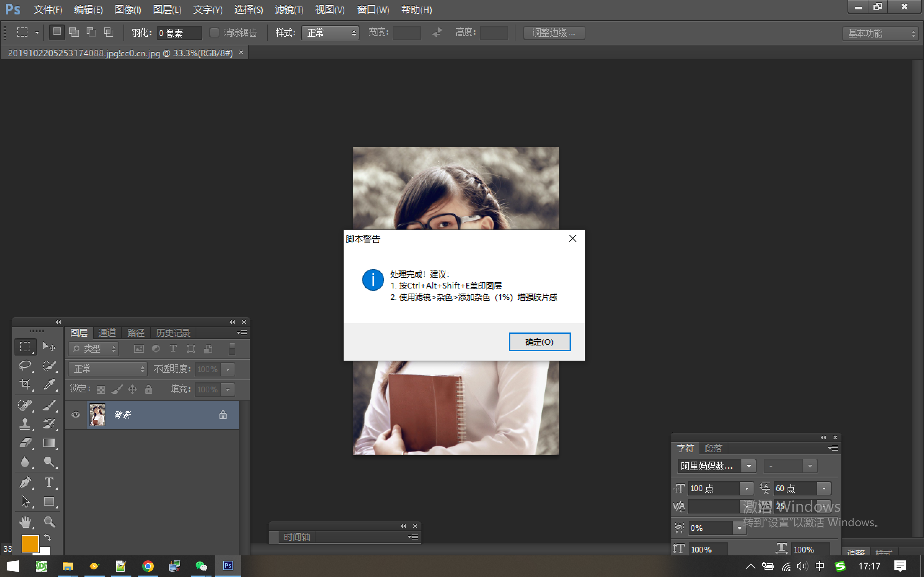Select the Pen tool
924x577 pixels.
[26, 482]
